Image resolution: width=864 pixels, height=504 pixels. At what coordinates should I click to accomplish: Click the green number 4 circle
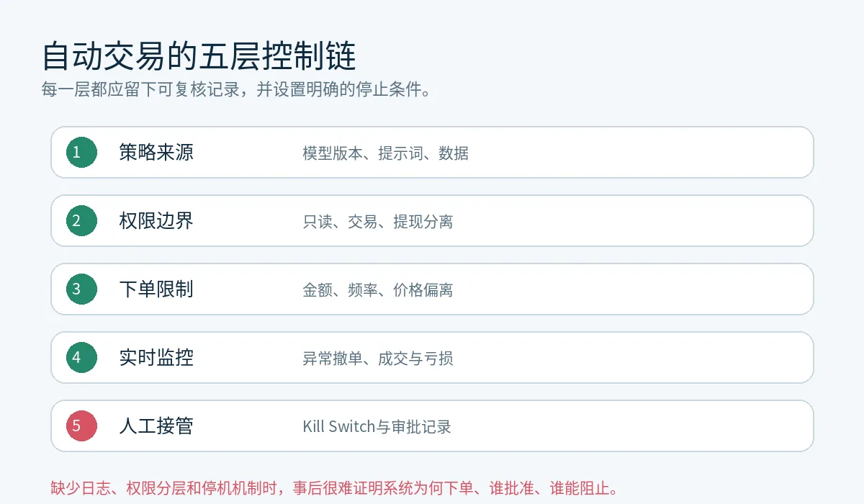pos(81,357)
